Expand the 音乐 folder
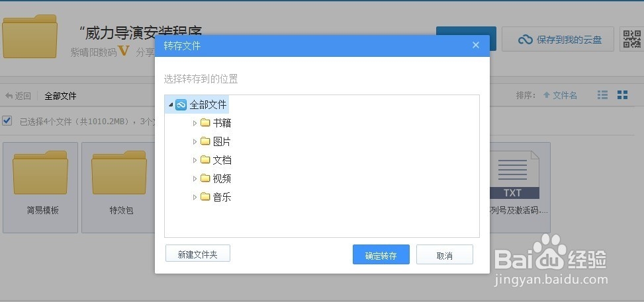Screen dimensions: 644x302 click(195, 197)
